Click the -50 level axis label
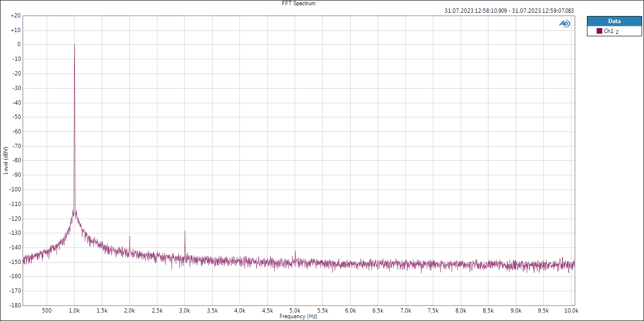Screen dimensions: 644x321 coord(16,117)
